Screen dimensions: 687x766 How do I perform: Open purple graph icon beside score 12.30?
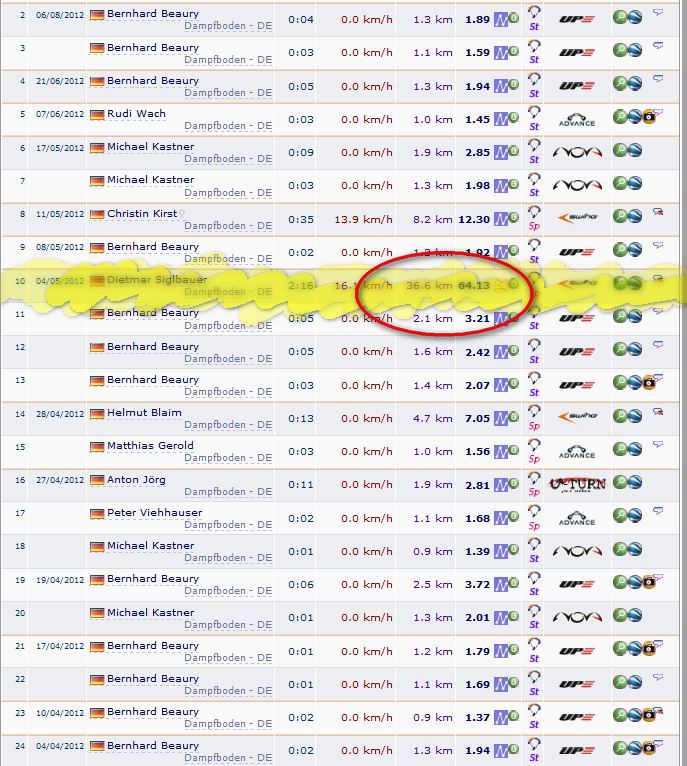[x=501, y=219]
